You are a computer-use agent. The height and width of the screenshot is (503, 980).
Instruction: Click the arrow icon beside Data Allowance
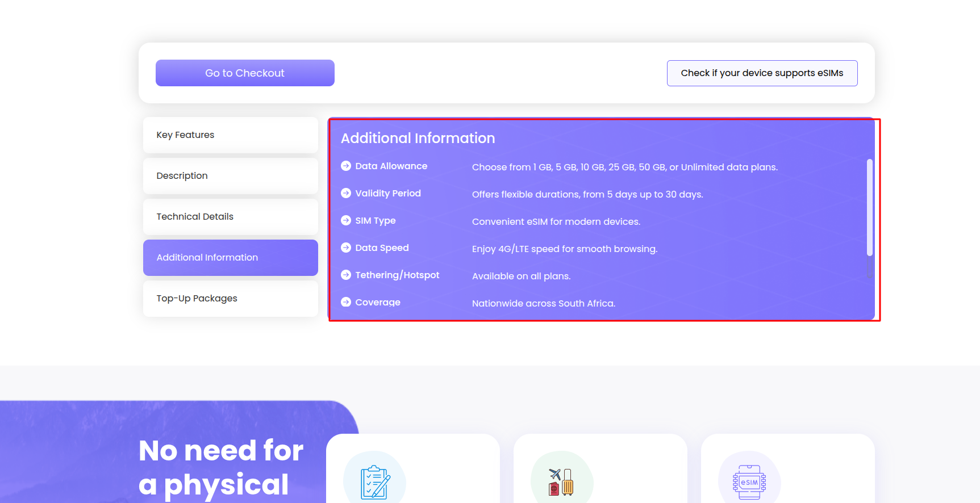click(x=345, y=166)
